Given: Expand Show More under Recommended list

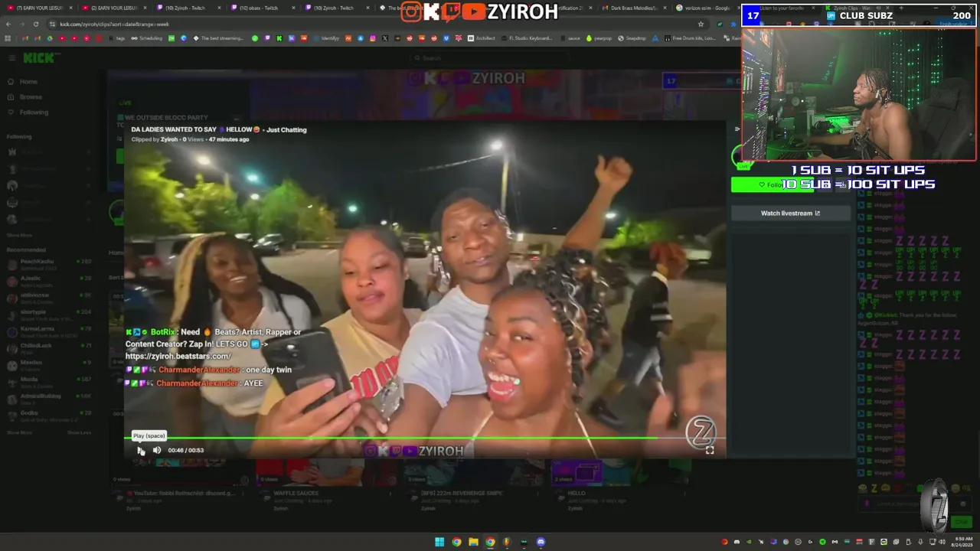Looking at the screenshot, I should point(20,432).
